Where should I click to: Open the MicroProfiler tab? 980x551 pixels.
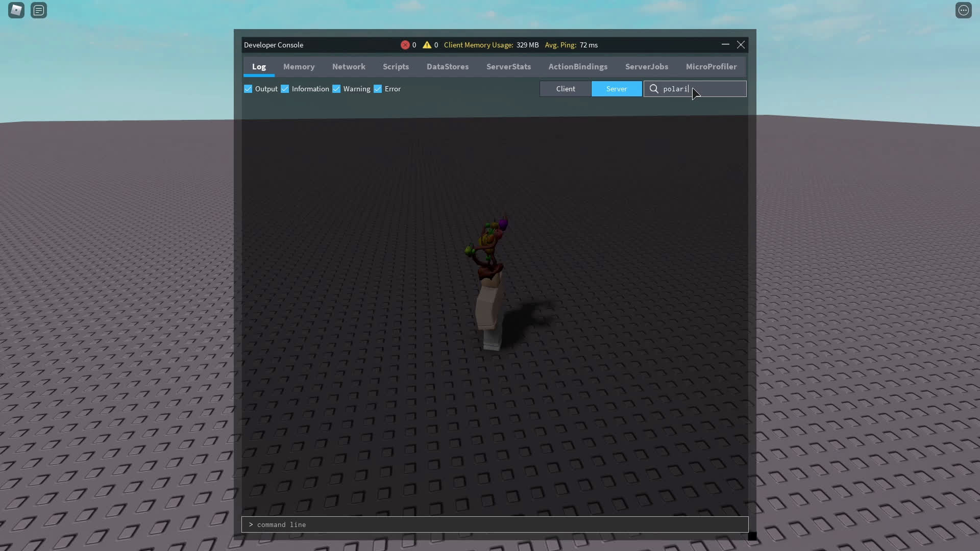pos(711,66)
